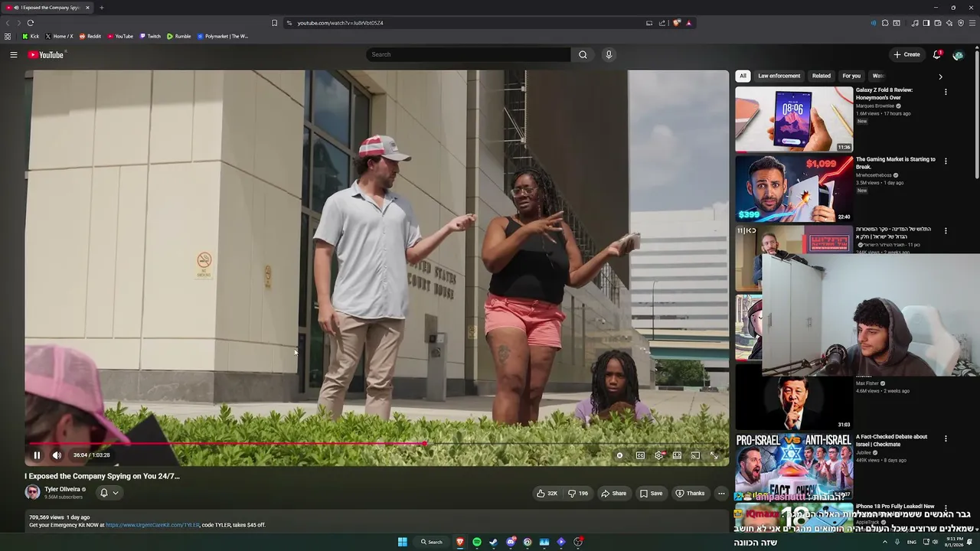
Task: Show hidden system tray icons
Action: click(885, 542)
